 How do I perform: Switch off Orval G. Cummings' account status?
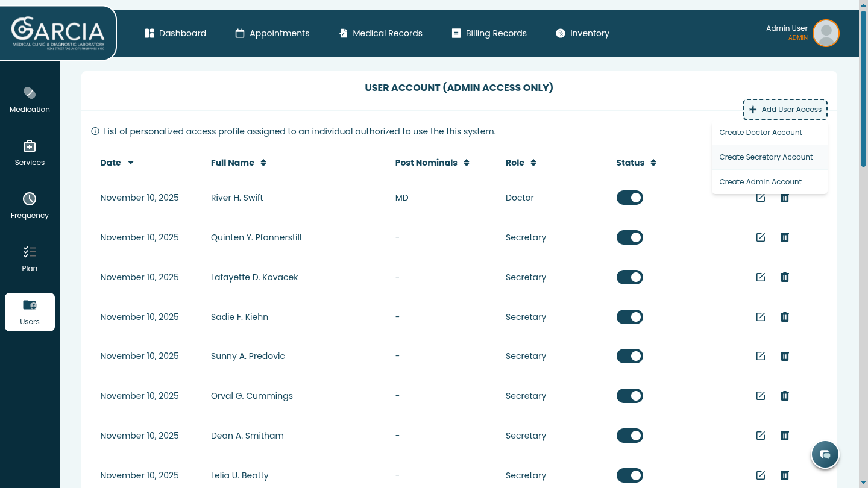(629, 396)
